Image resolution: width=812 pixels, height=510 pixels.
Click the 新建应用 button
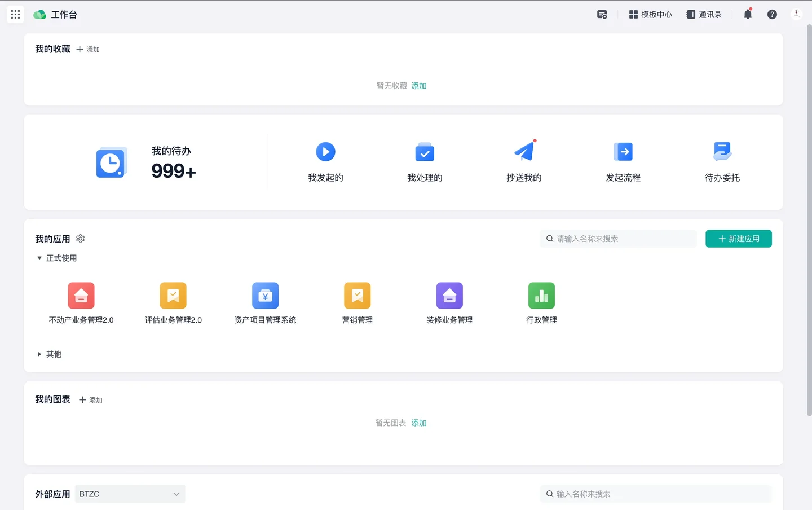tap(738, 239)
